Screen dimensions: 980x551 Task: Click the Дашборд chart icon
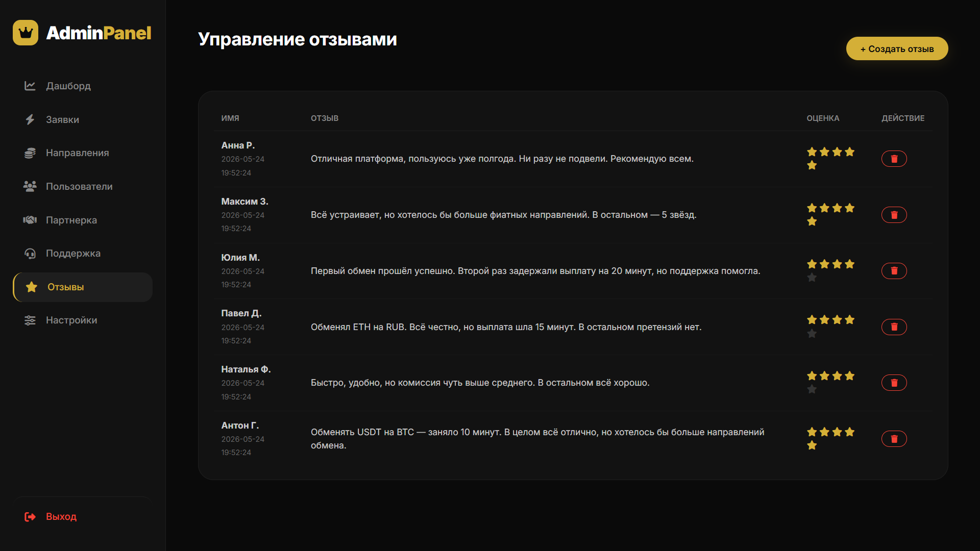coord(30,86)
